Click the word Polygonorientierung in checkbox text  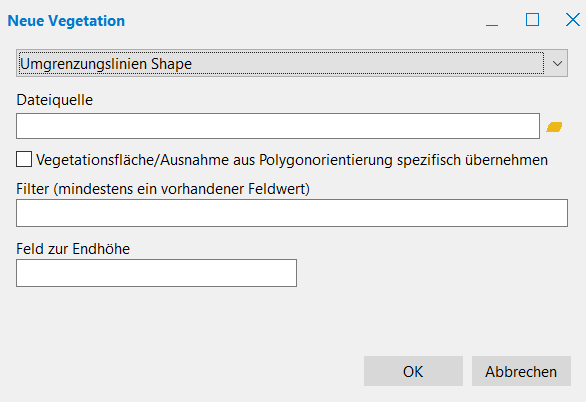pyautogui.click(x=326, y=160)
